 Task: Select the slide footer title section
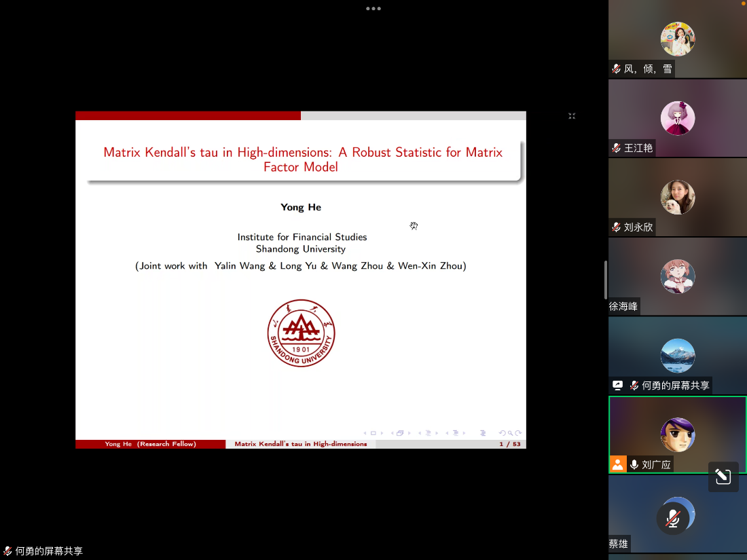(x=300, y=444)
